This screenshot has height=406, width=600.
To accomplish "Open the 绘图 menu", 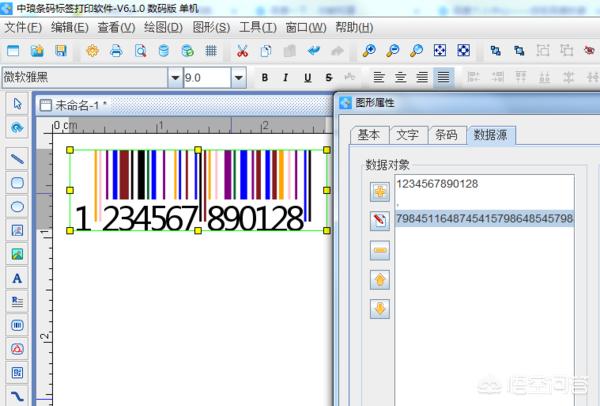I will click(x=163, y=28).
